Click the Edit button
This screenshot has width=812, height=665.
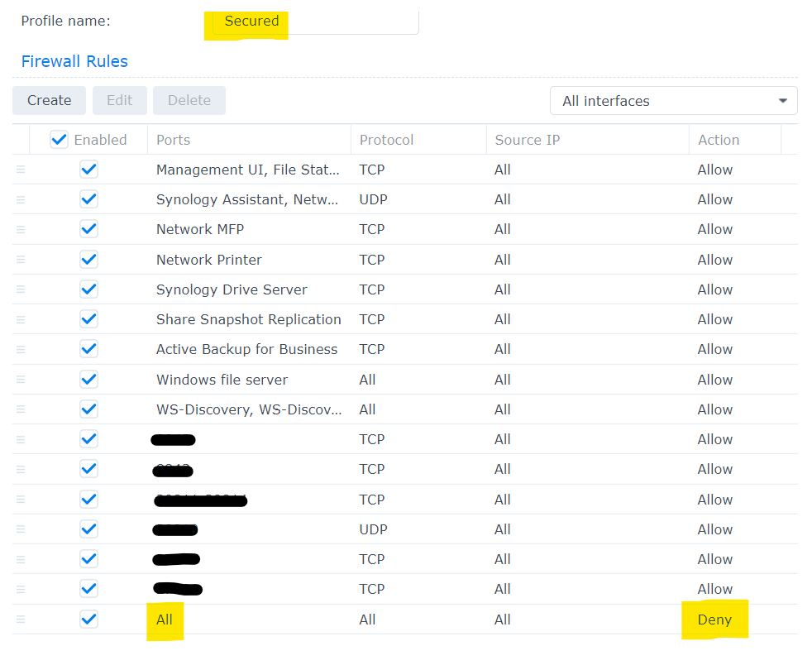119,100
